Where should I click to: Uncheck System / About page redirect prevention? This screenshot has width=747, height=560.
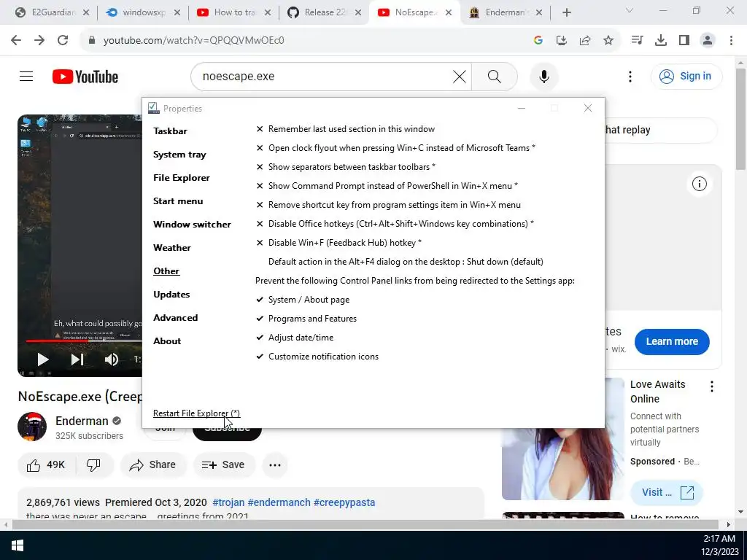click(303, 300)
